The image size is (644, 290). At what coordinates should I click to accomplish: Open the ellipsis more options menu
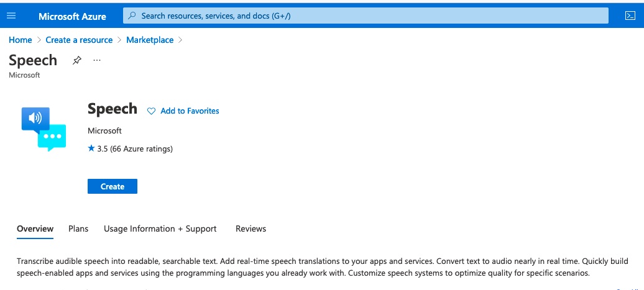97,60
